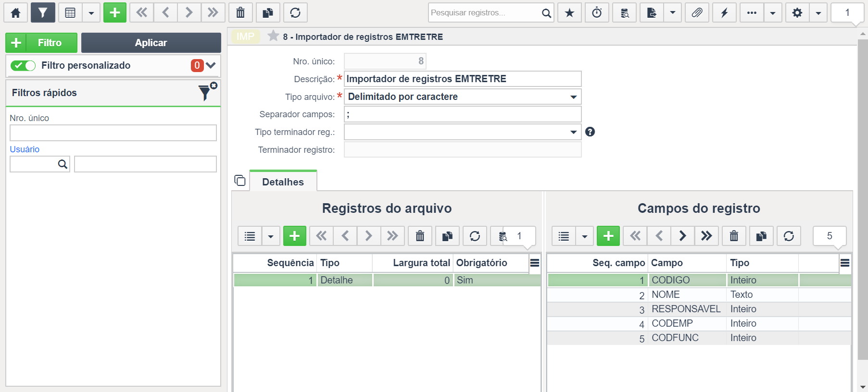
Task: Select the RESPONSAVEL field row
Action: pos(699,309)
